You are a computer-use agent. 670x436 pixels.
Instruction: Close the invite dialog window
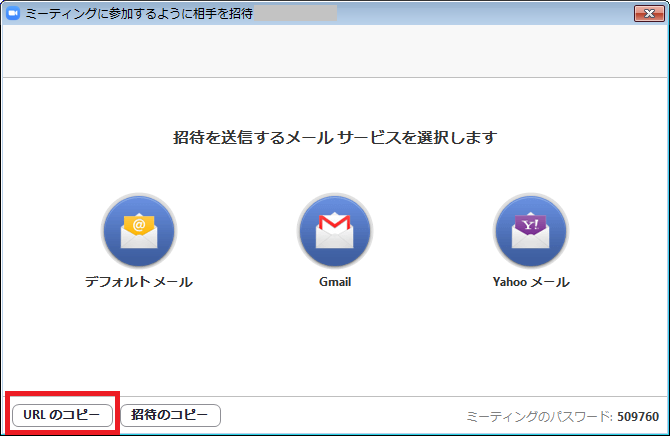coord(649,14)
